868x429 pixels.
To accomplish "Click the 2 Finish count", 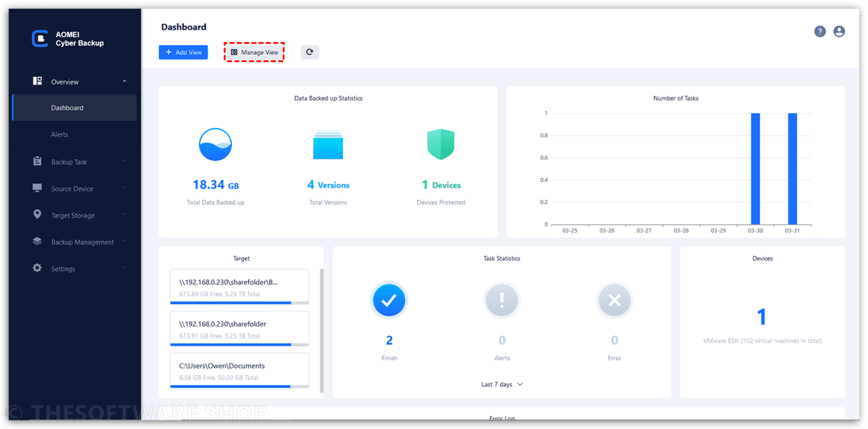I will [x=389, y=340].
